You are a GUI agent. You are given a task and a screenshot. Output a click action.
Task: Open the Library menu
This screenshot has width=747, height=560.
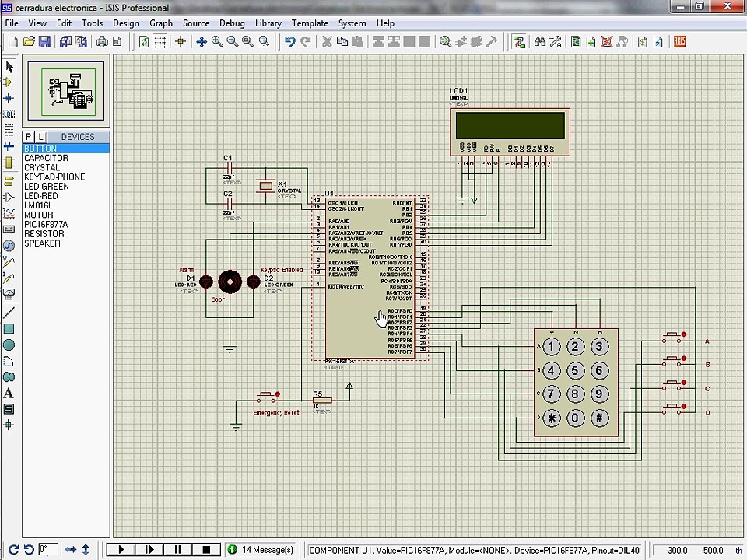coord(268,23)
